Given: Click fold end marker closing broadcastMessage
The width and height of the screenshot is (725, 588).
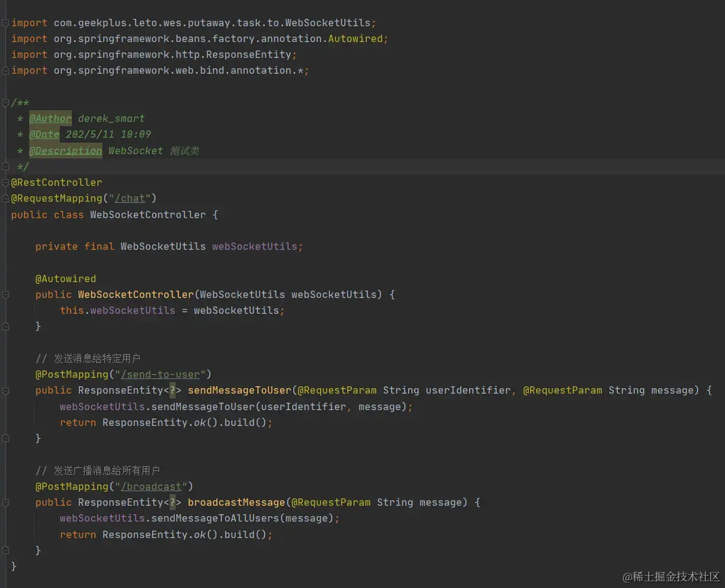Looking at the screenshot, I should (x=5, y=550).
